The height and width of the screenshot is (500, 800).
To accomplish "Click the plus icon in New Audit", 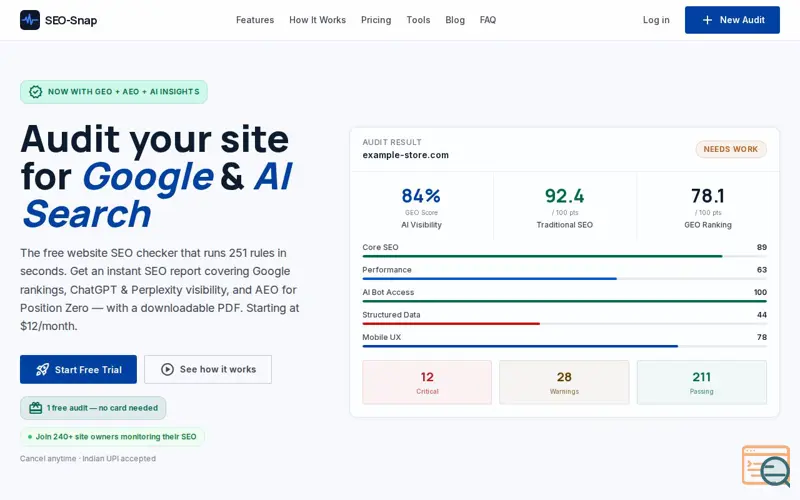I will click(707, 20).
